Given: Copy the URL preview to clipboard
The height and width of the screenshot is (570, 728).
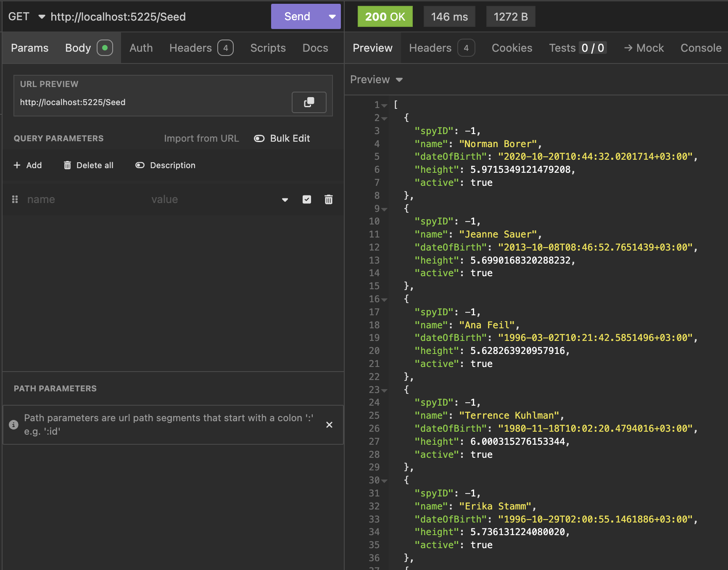Looking at the screenshot, I should [309, 102].
